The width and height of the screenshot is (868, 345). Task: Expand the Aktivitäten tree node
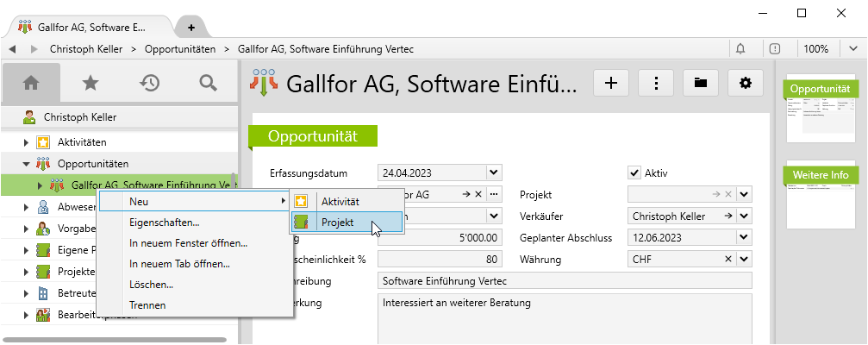[x=27, y=141]
